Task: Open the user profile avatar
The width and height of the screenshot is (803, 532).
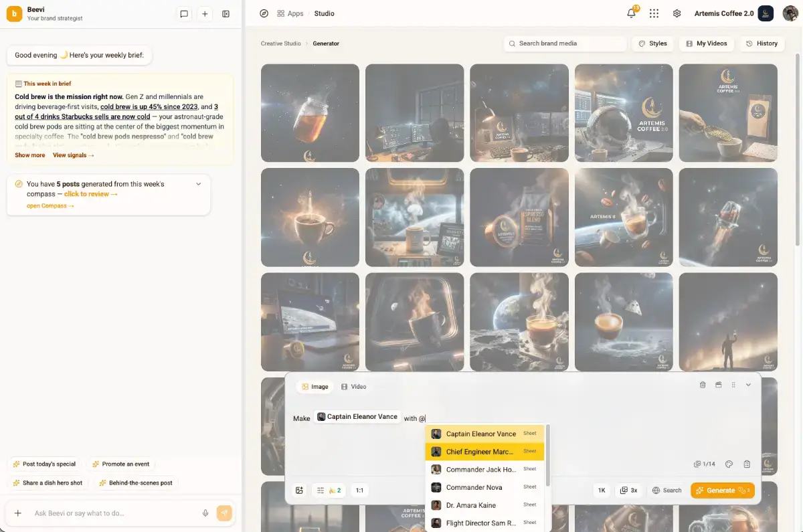Action: 790,13
